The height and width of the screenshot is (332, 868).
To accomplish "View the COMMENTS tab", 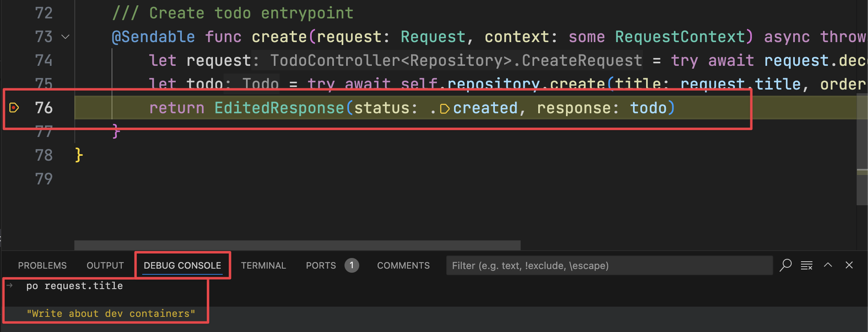I will point(403,266).
